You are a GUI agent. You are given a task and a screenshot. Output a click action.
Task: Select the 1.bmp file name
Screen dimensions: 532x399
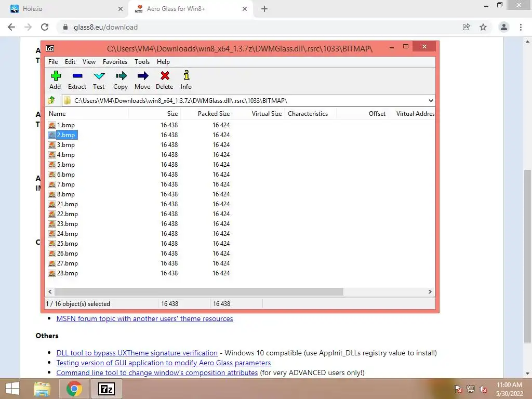(66, 125)
